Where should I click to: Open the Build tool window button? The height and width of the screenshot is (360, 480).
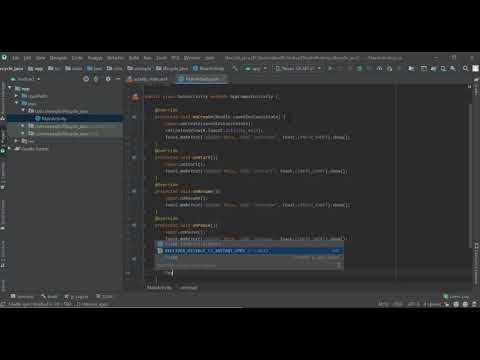pyautogui.click(x=49, y=296)
